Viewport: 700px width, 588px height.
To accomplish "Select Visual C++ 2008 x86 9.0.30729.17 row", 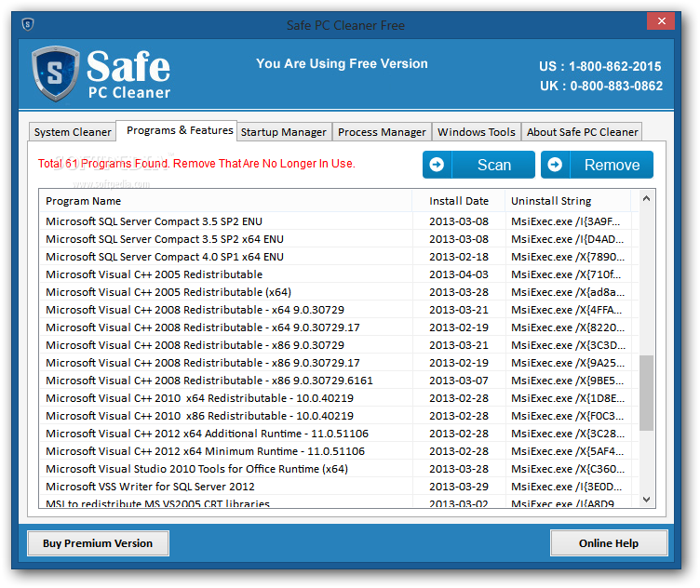I will point(339,363).
